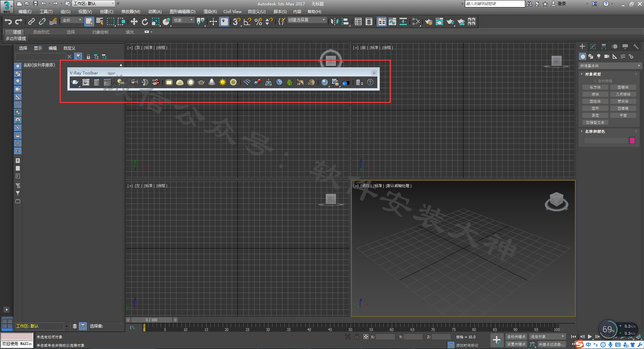
Task: Open the 关键点过滤器 key filters button
Action: (551, 344)
